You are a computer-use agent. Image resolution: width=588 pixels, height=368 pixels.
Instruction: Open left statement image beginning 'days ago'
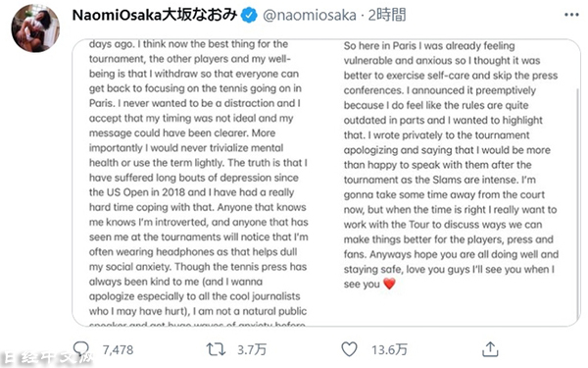tap(199, 183)
